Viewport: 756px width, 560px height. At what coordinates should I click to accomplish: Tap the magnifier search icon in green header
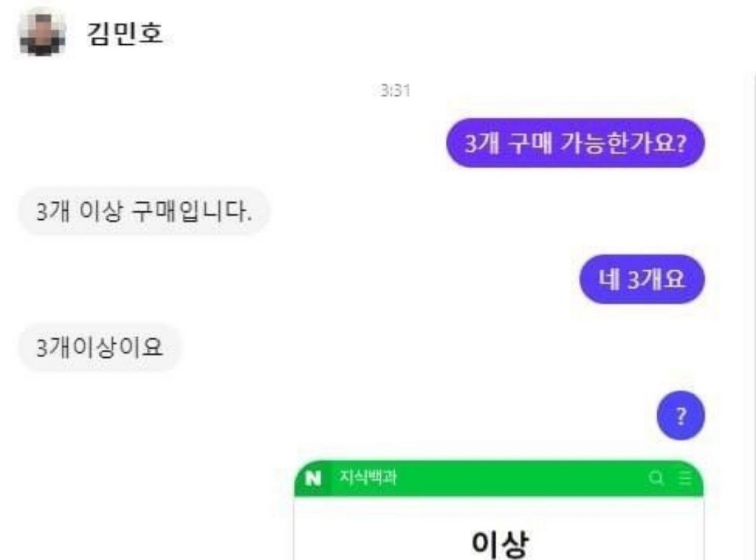point(656,477)
